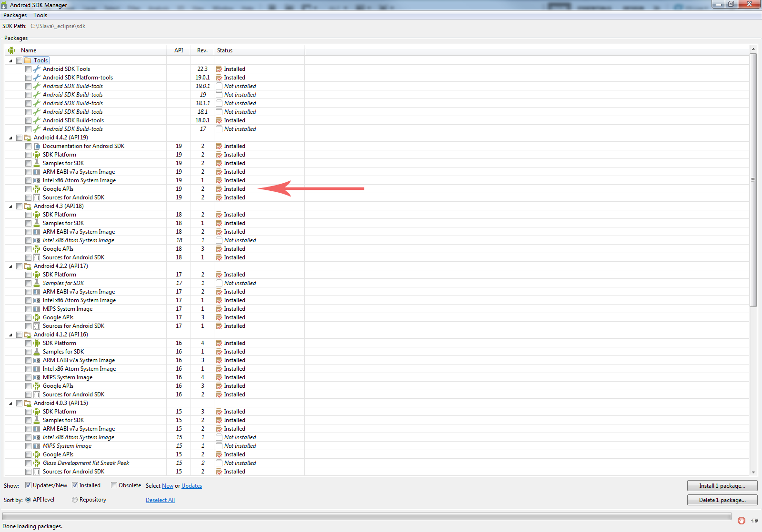This screenshot has height=532, width=762.
Task: Click the API 19 Samples for SDK icon
Action: pos(37,163)
